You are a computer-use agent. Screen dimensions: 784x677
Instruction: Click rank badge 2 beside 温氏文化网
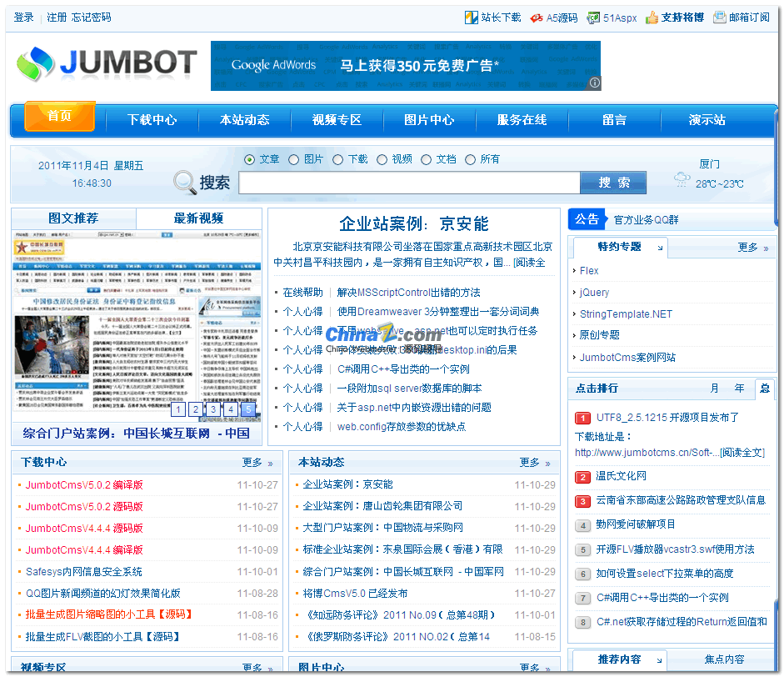(x=582, y=477)
